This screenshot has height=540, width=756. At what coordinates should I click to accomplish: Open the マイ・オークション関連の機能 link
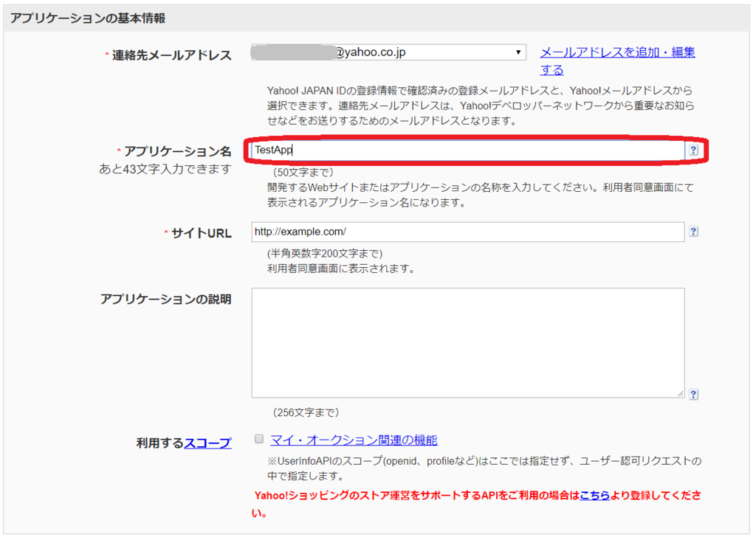pyautogui.click(x=353, y=438)
